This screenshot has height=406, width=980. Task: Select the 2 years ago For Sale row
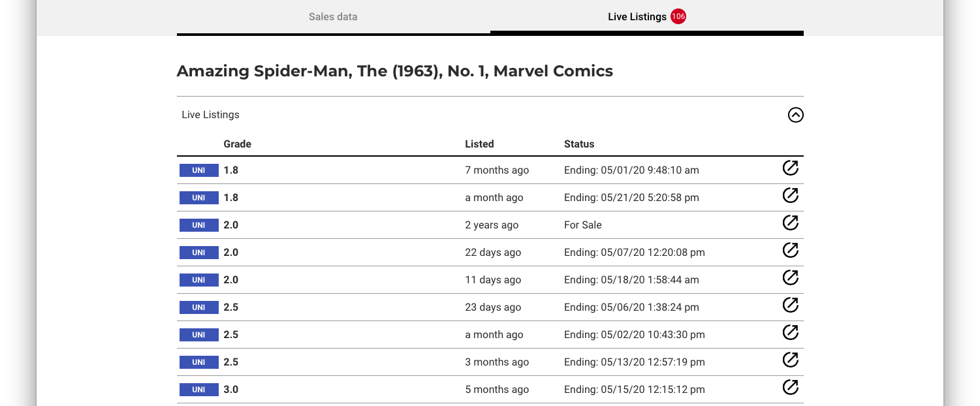[x=490, y=225]
